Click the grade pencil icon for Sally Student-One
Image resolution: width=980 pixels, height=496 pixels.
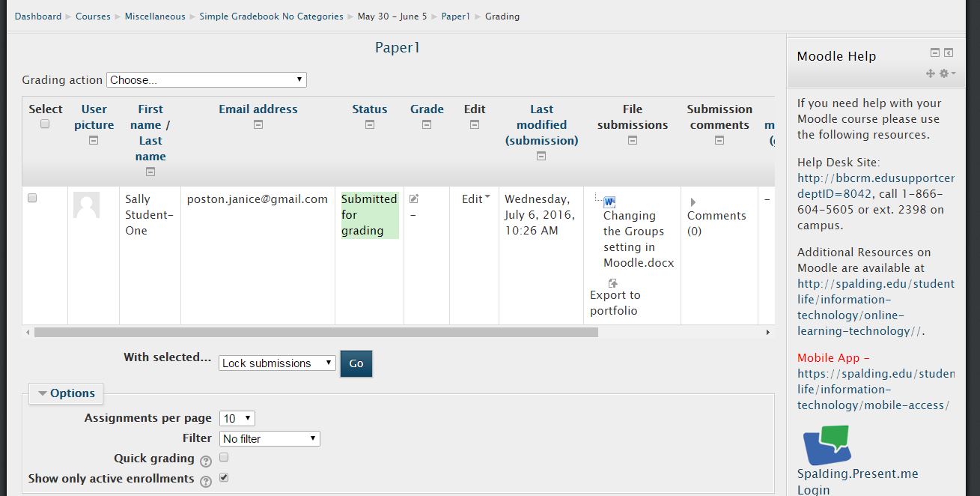point(414,199)
